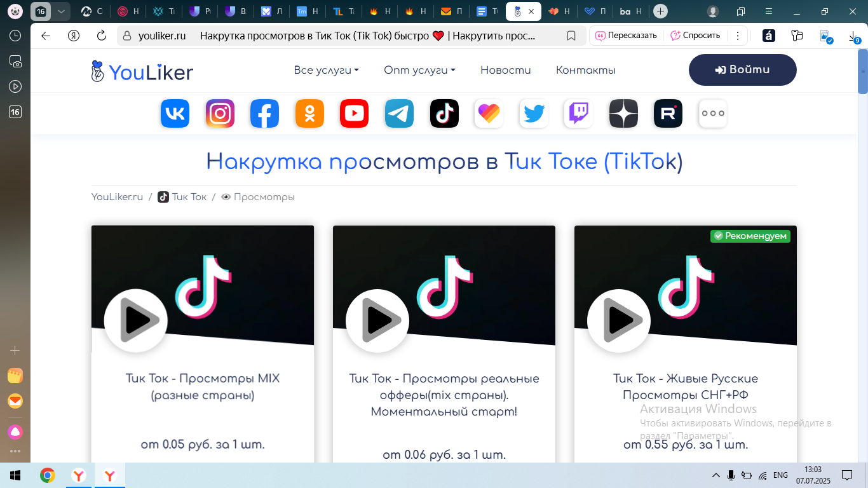Expand the 'Все услуги' dropdown
Screen dimensions: 868x488
pos(326,70)
